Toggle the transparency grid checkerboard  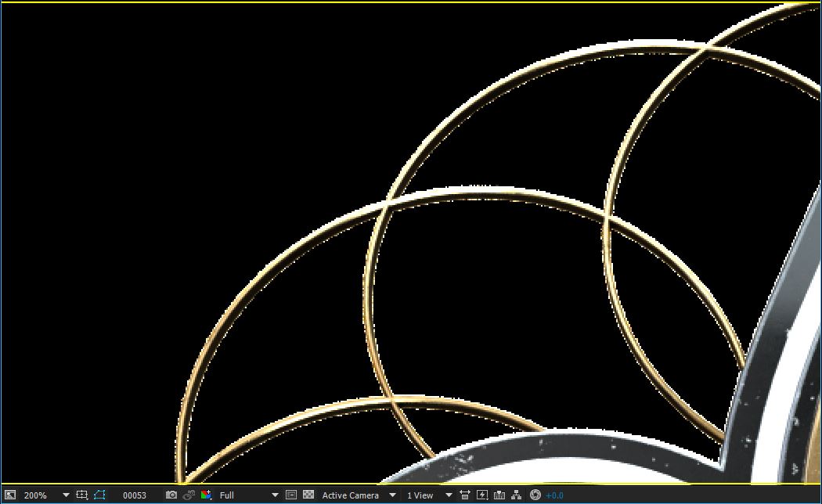click(x=308, y=495)
